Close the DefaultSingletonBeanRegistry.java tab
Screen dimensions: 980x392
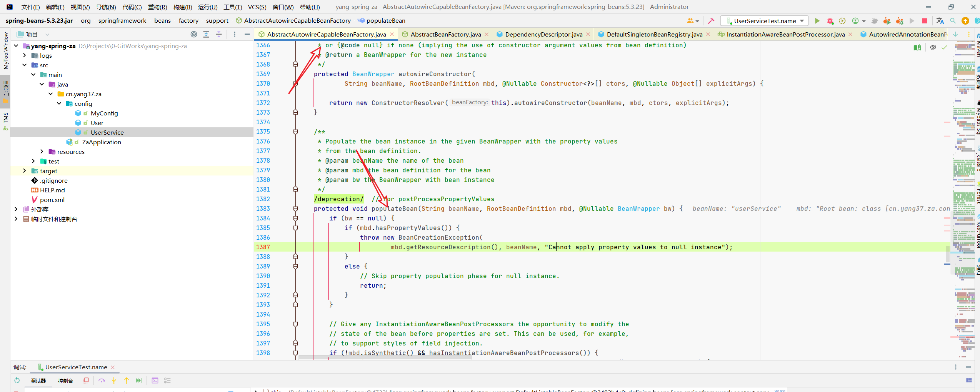(x=708, y=34)
